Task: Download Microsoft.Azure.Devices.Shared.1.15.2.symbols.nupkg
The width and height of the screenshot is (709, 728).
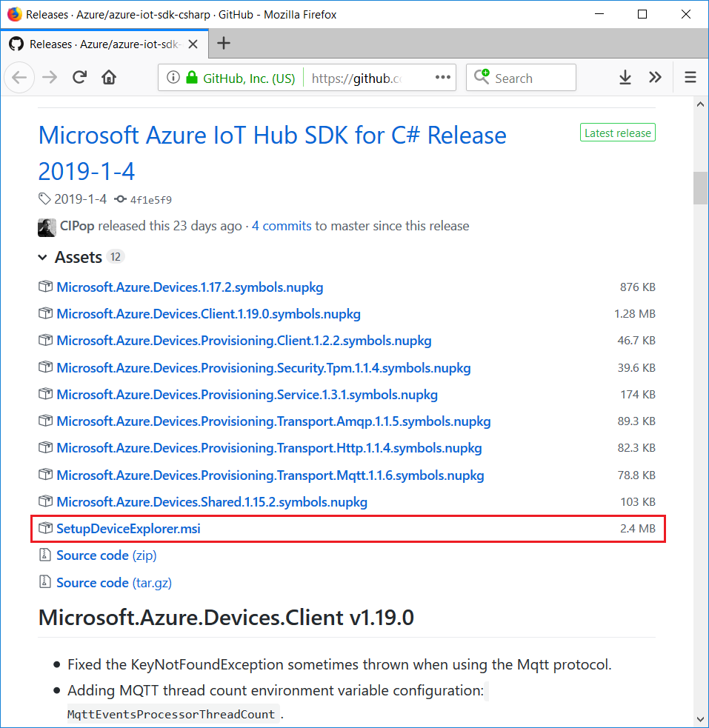Action: [x=212, y=502]
